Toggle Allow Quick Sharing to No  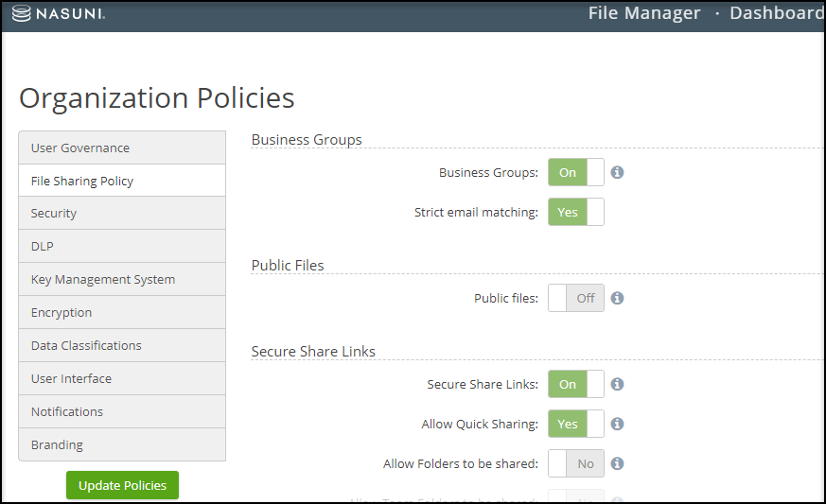tap(576, 425)
